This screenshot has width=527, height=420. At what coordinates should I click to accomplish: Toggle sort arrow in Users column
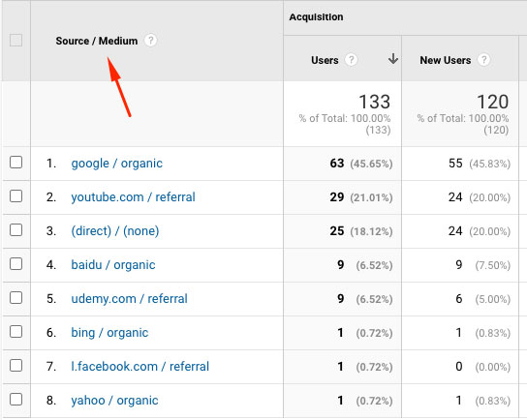[x=393, y=59]
